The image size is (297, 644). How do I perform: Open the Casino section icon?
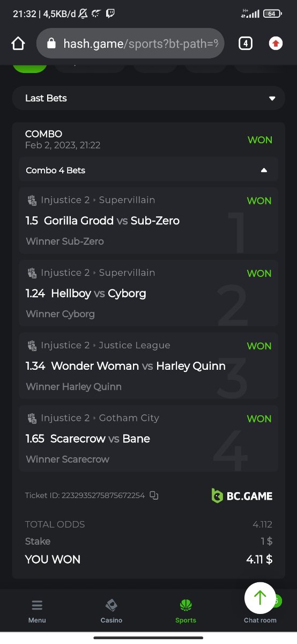point(112,605)
